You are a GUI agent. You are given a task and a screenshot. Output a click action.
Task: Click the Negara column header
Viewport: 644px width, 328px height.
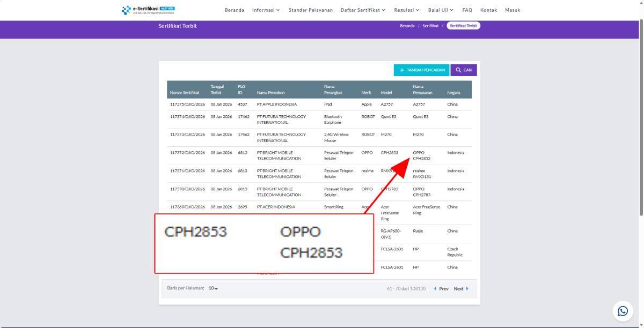[453, 93]
